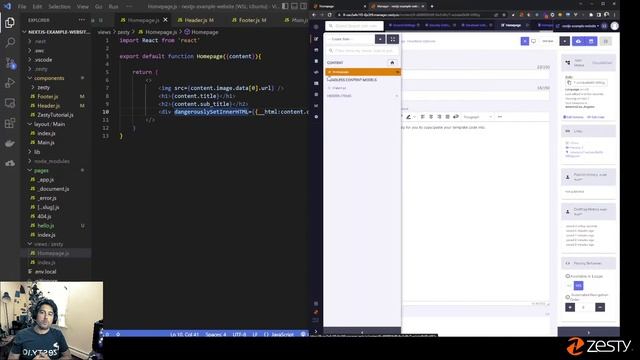Screen dimensions: 640x360
Task: Switch to the Footer.js editor tab
Action: point(249,20)
